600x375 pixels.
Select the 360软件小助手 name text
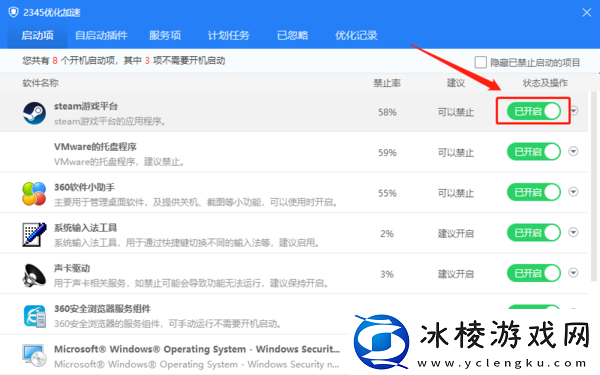(x=84, y=187)
